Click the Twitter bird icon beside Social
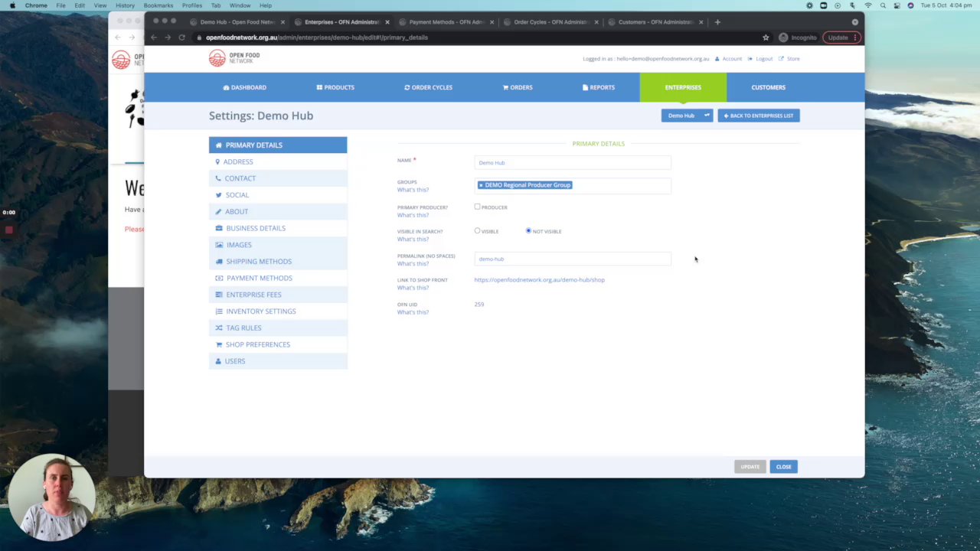The image size is (980, 551). click(x=218, y=195)
